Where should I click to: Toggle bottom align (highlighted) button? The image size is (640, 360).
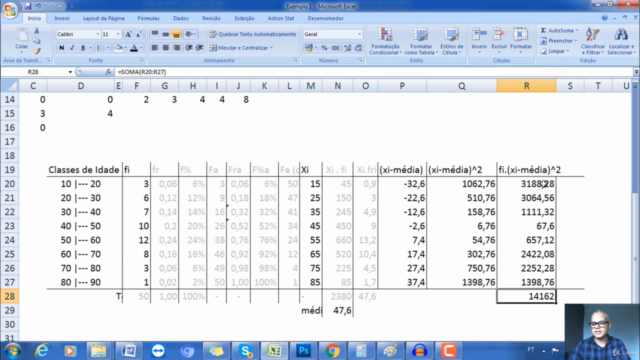pos(176,34)
